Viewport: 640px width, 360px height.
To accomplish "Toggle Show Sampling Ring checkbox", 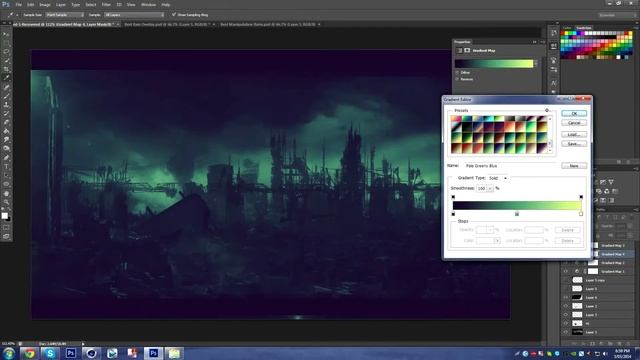I will pos(174,15).
